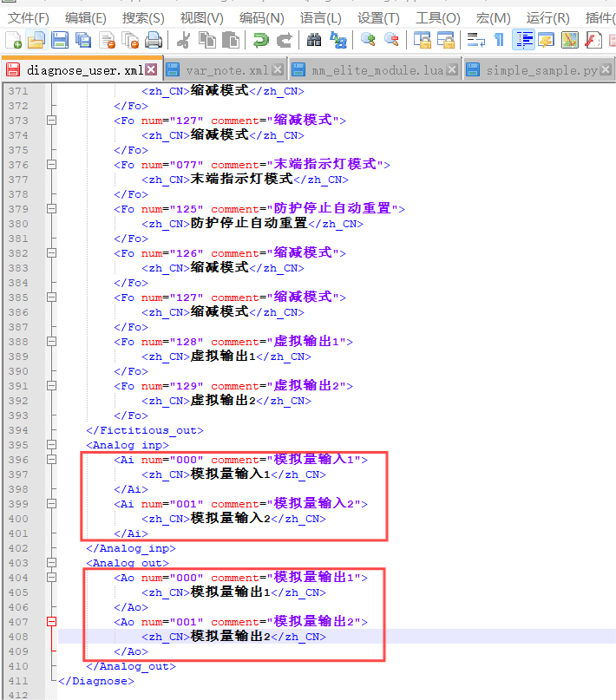Collapse the Fo fold marker on line 388
This screenshot has width=616, height=700.
click(52, 342)
